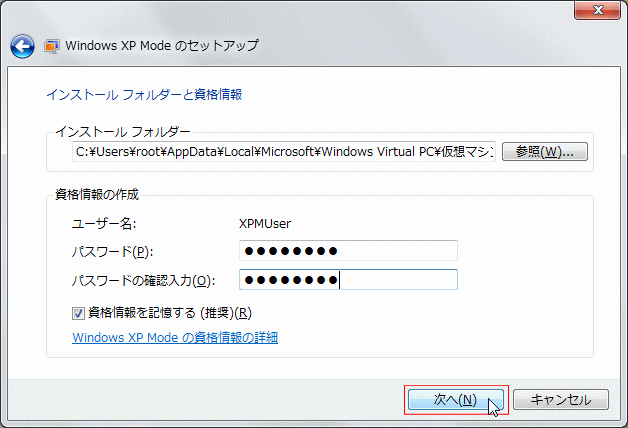
Task: Open Windows XP Mode の資格情報の詳細 link
Action: [175, 338]
